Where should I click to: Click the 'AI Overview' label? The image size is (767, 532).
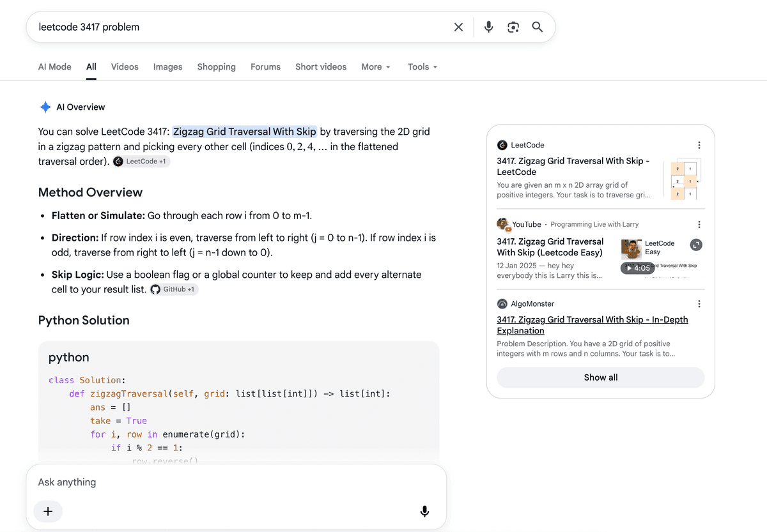[x=81, y=107]
